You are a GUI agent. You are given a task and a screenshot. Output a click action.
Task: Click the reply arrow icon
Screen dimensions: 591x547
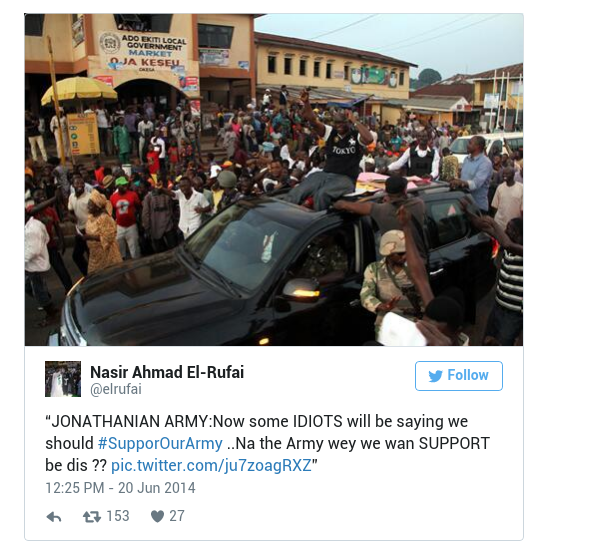pyautogui.click(x=54, y=517)
